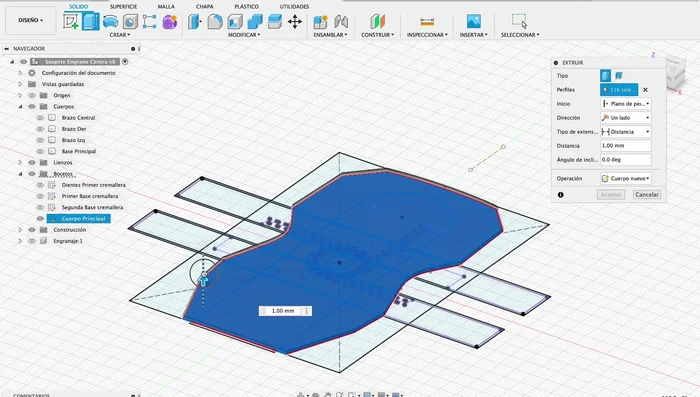Screen dimensions: 700x397
Task: Activate the Move/Copy arrows tool
Action: tap(295, 21)
